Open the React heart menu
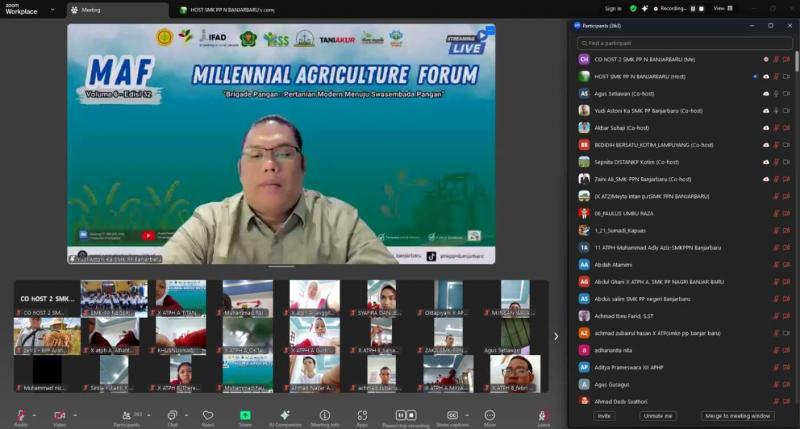This screenshot has width=800, height=429. 208,416
